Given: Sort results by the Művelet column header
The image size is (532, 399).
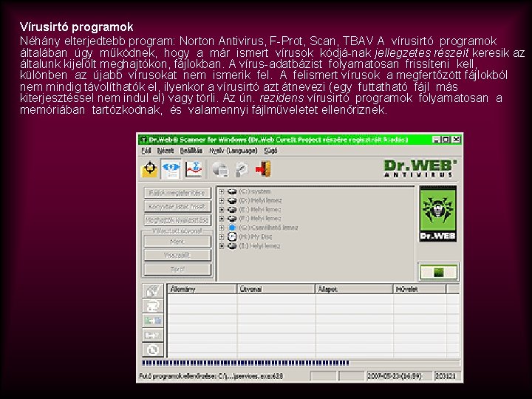Looking at the screenshot, I should pyautogui.click(x=420, y=289).
